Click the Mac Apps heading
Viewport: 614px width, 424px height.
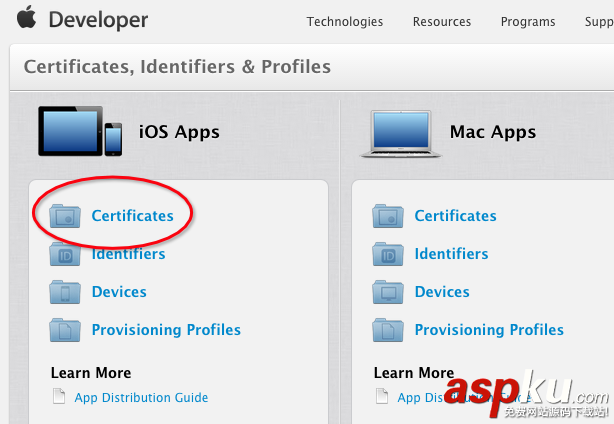pos(493,132)
